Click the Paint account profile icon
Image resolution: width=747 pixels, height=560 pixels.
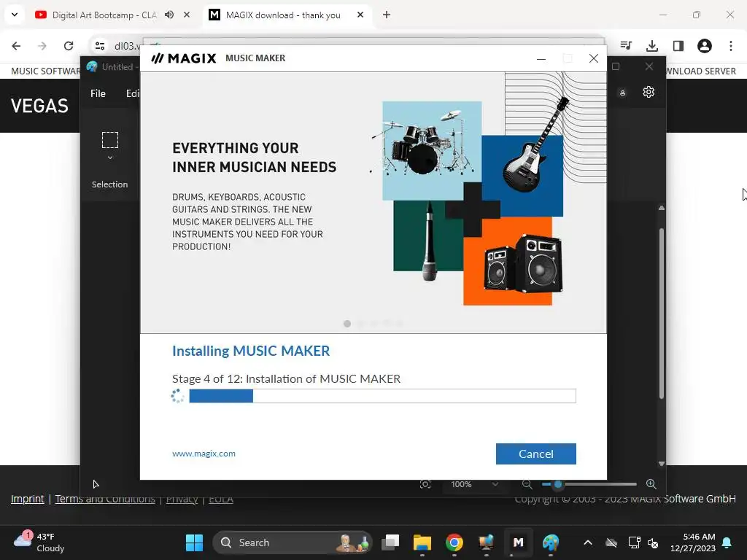pyautogui.click(x=622, y=93)
